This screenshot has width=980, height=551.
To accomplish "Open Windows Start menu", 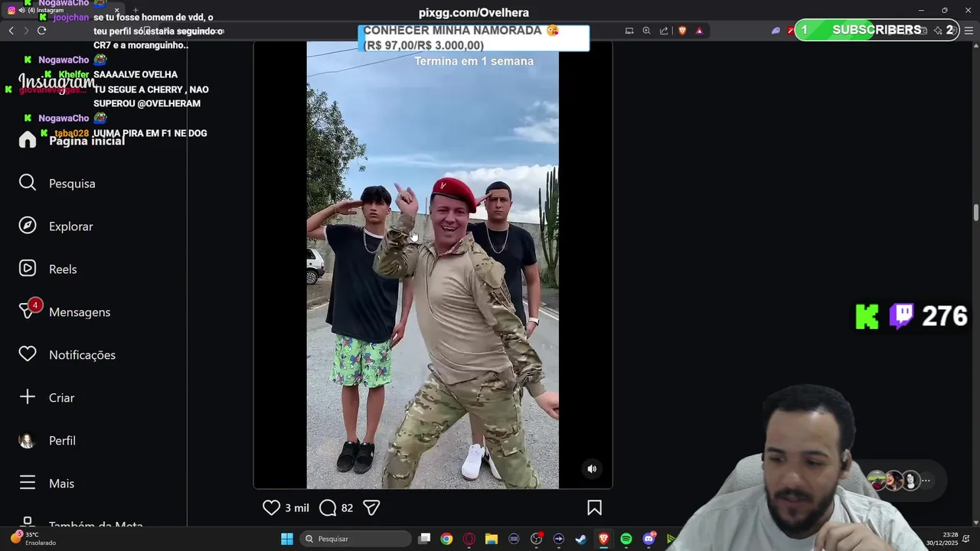I will tap(287, 539).
